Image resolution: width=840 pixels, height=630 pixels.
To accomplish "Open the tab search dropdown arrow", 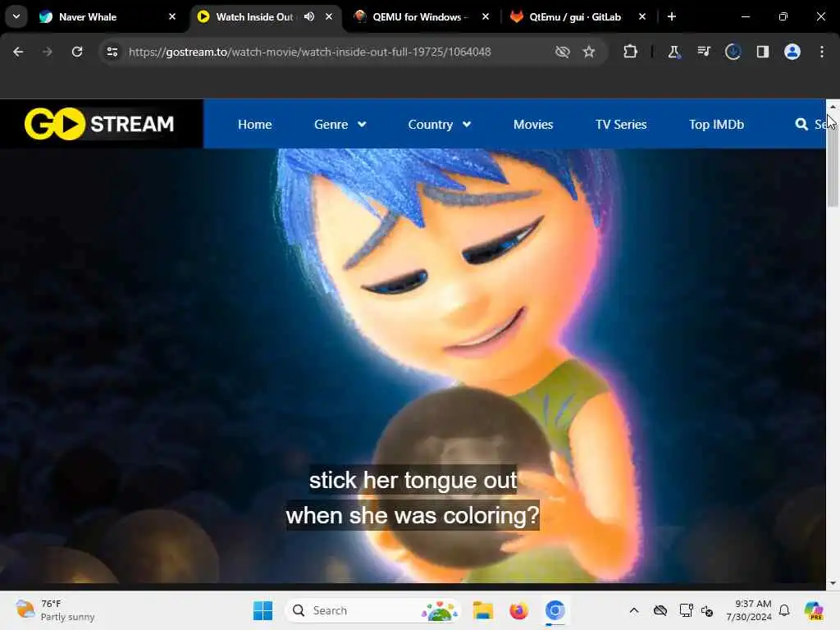I will (16, 16).
